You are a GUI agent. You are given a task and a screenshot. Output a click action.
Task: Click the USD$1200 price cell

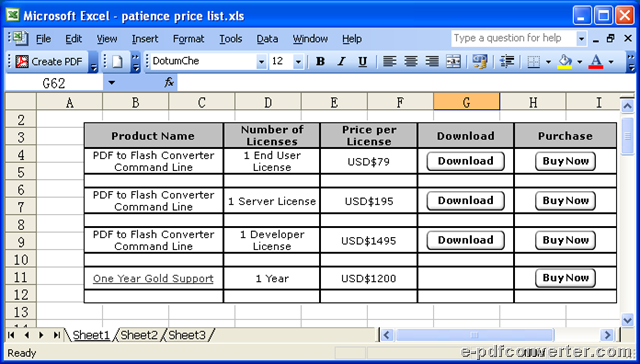pyautogui.click(x=369, y=279)
